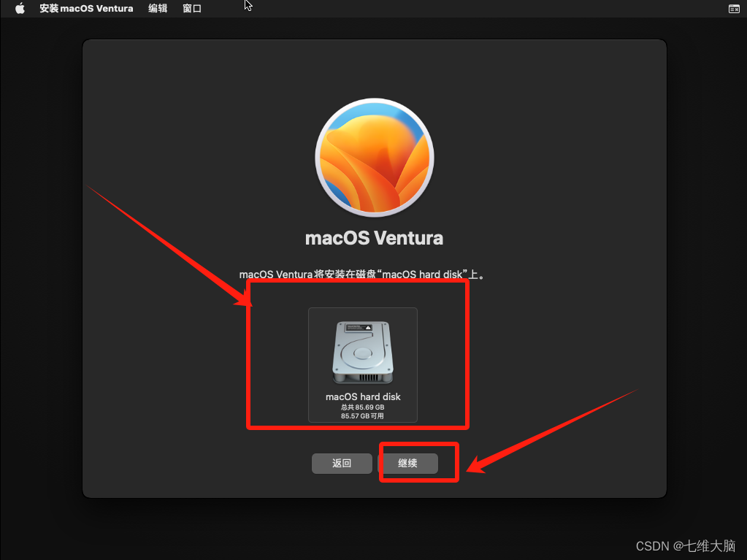Screen dimensions: 747x560
Task: Click the input source icon in menu bar
Action: coord(734,9)
